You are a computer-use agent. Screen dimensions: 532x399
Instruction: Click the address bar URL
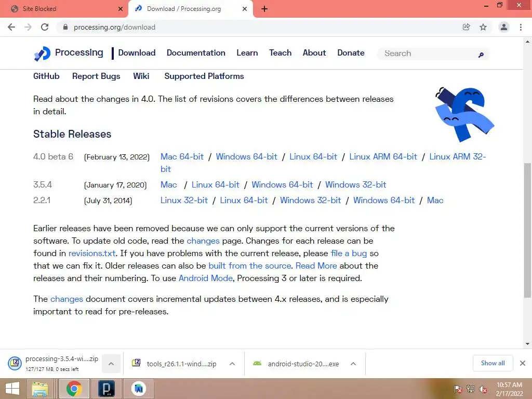click(x=115, y=27)
